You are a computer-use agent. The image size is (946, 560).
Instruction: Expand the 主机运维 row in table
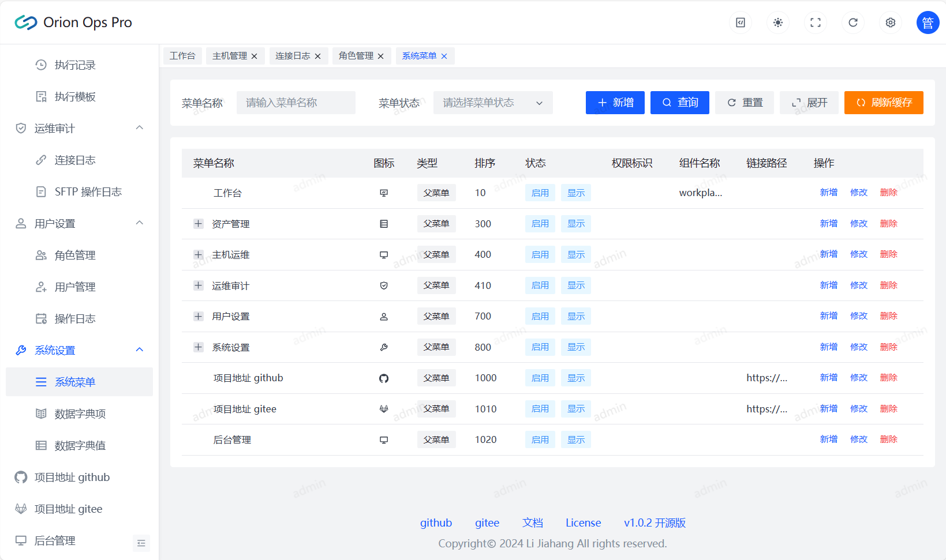tap(199, 255)
